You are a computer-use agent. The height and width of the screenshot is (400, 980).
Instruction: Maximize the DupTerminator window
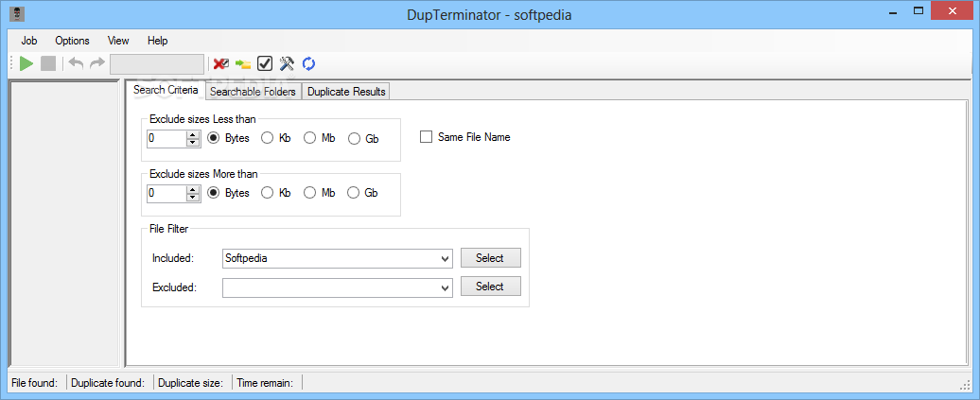(919, 10)
